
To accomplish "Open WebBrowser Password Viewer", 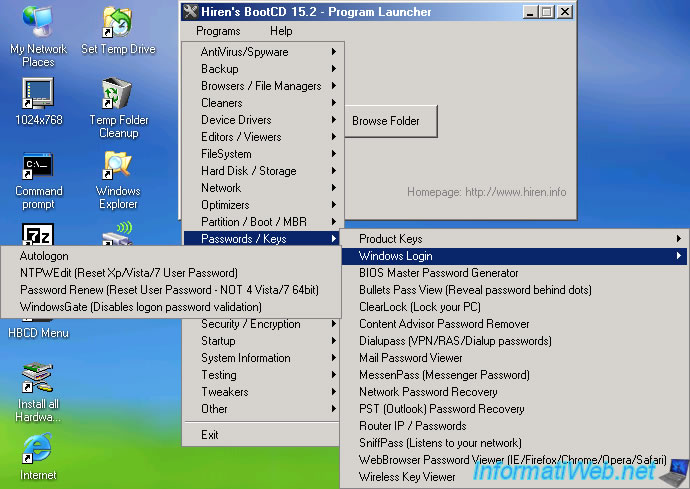I will coord(514,460).
